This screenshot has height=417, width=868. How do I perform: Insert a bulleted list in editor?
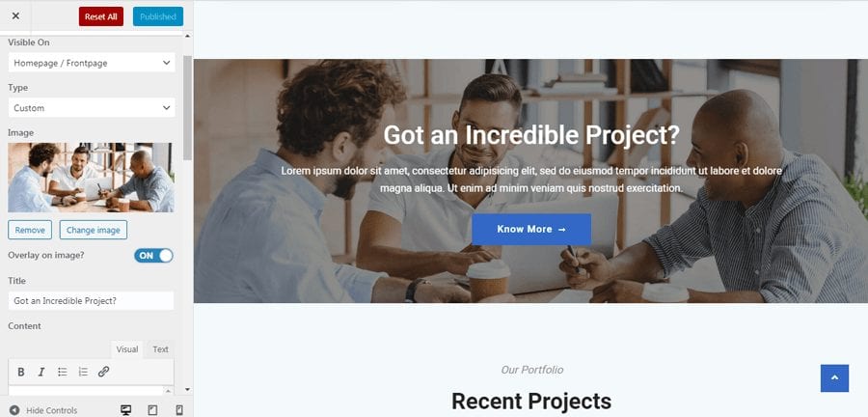63,373
